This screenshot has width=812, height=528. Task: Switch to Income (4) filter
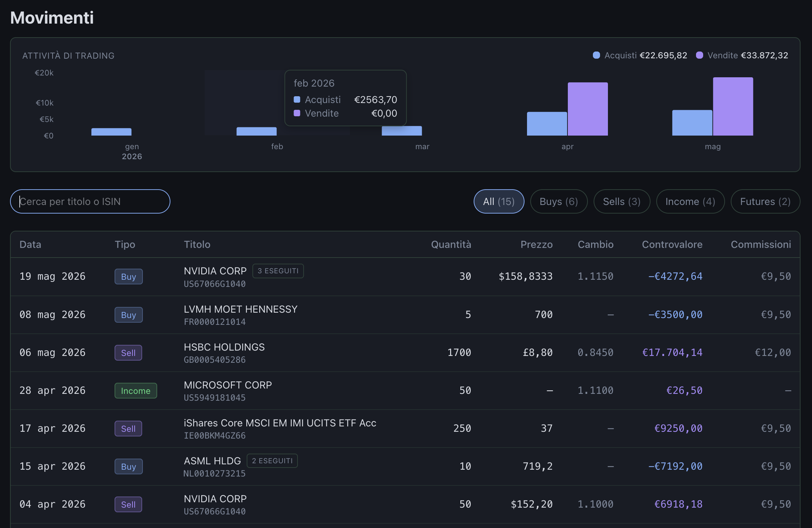click(690, 201)
